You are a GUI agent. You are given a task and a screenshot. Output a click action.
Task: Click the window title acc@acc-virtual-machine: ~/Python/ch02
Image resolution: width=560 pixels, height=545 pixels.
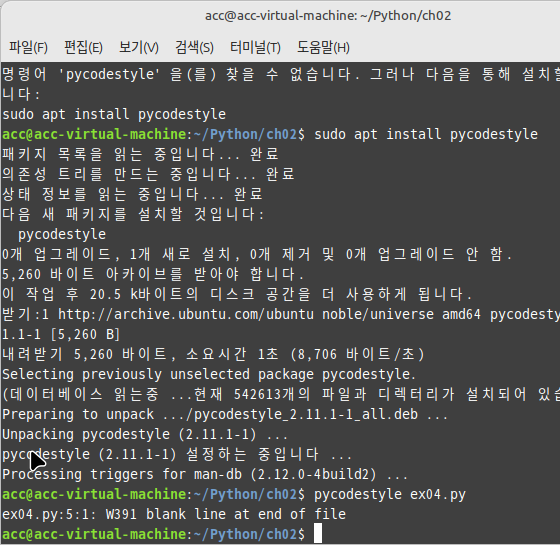tap(328, 16)
